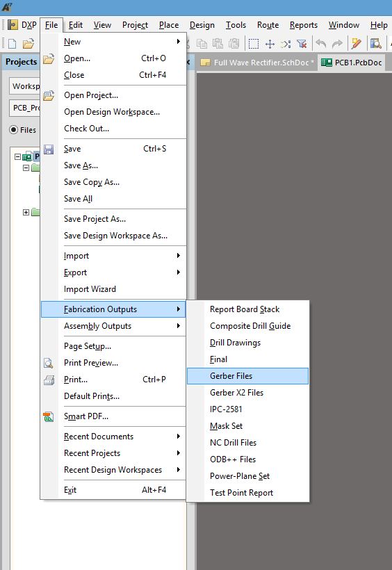Open the Design menu

(202, 25)
